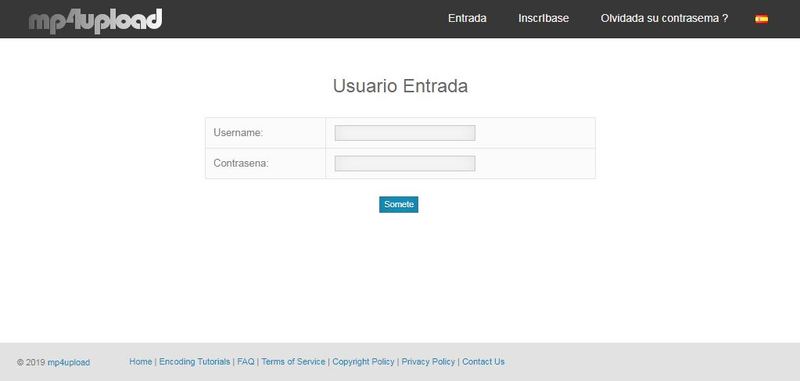The width and height of the screenshot is (800, 381).
Task: Open the Privacy Policy link
Action: tap(428, 362)
